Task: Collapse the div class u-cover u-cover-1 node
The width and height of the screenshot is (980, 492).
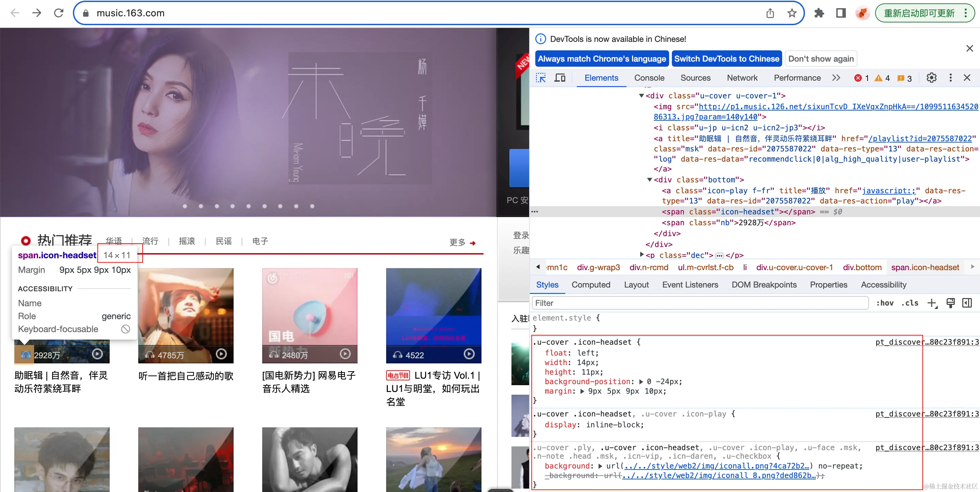Action: 642,96
